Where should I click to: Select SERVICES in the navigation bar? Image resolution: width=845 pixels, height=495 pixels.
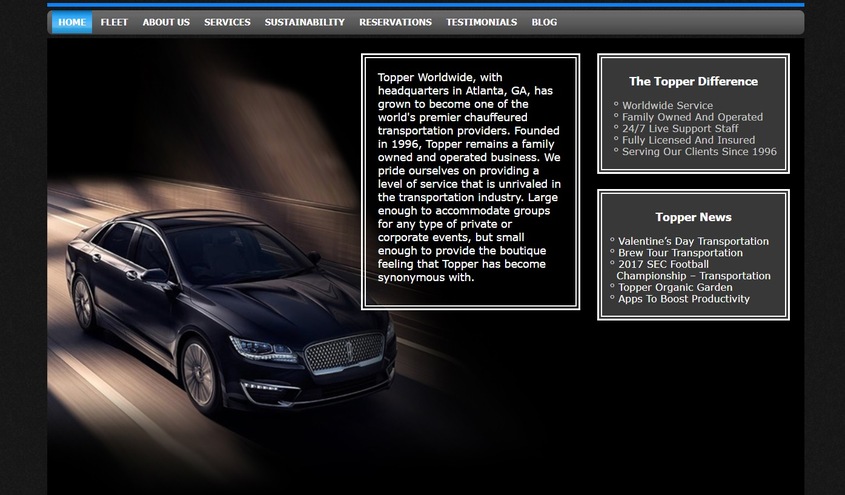click(x=227, y=22)
